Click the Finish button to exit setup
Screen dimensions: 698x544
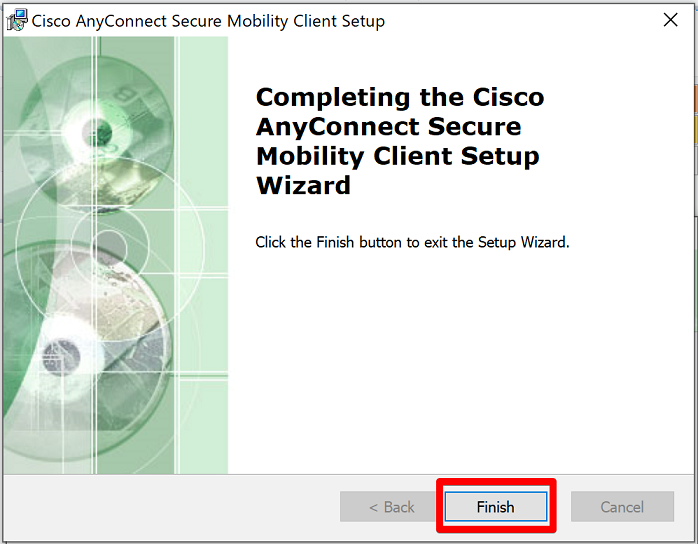pyautogui.click(x=496, y=507)
